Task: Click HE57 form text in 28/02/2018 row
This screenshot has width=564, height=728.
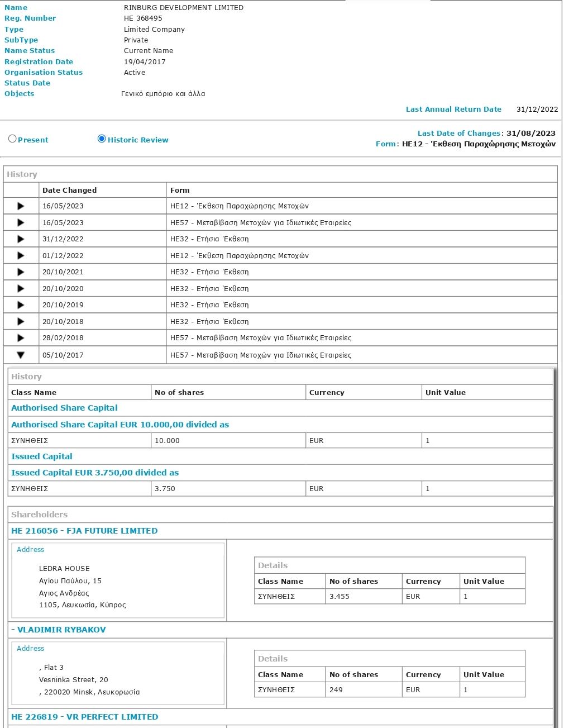Action: pyautogui.click(x=261, y=338)
